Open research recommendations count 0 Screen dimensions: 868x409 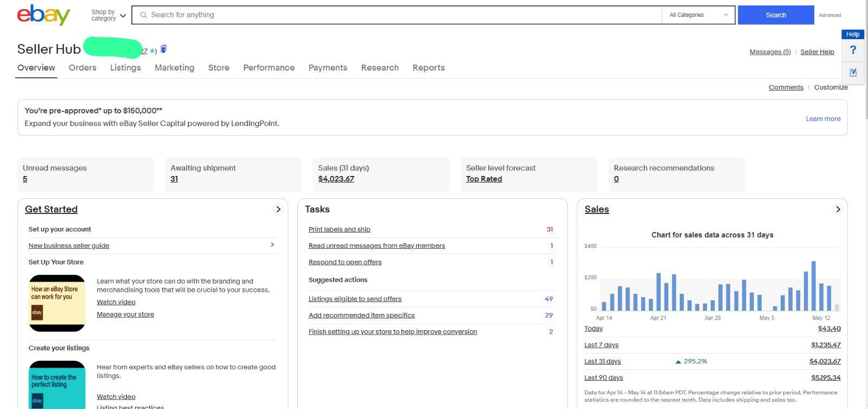click(x=616, y=179)
